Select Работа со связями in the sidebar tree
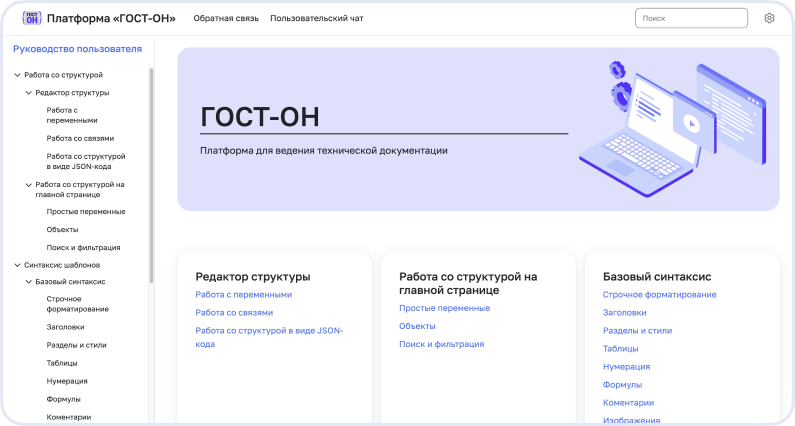 click(80, 138)
